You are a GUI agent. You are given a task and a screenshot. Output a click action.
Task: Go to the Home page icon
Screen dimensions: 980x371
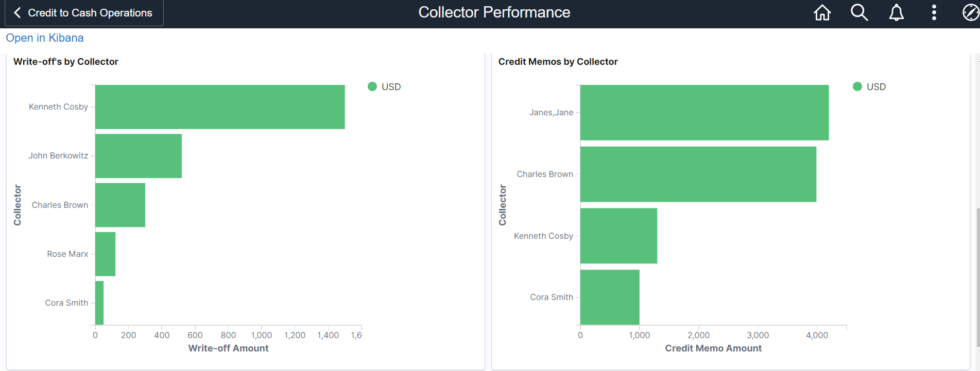coord(822,12)
